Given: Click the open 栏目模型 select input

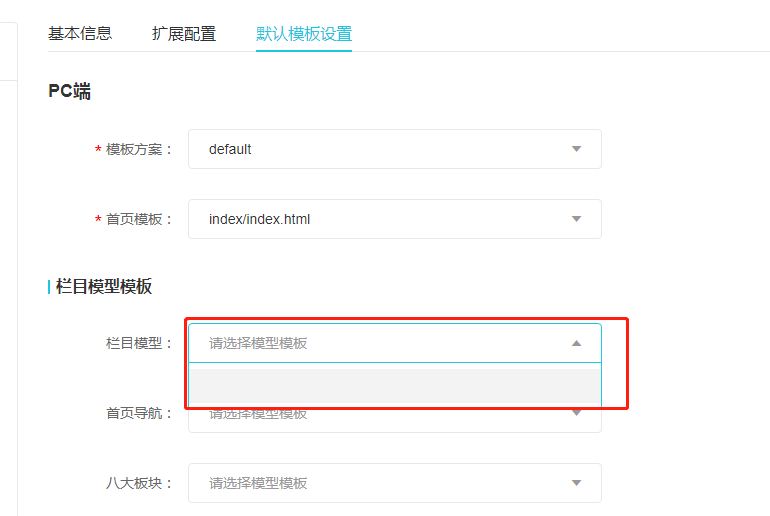Looking at the screenshot, I should pyautogui.click(x=380, y=343).
